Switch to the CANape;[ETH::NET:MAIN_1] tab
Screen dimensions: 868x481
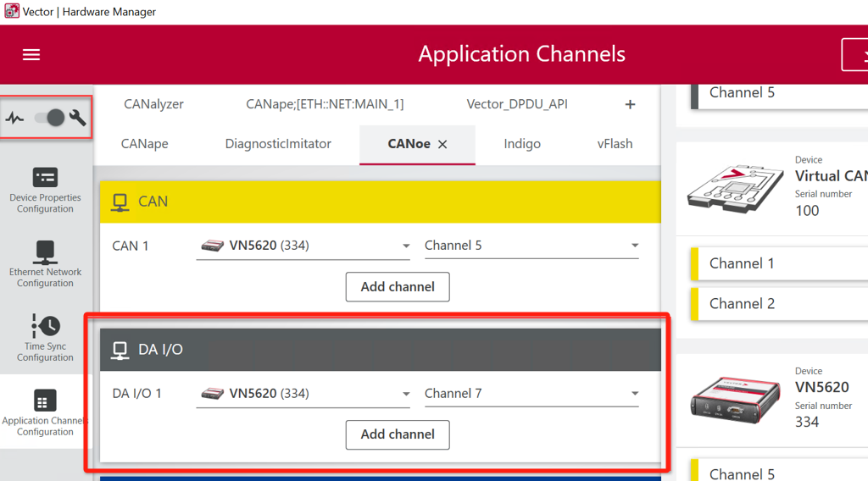click(x=325, y=104)
